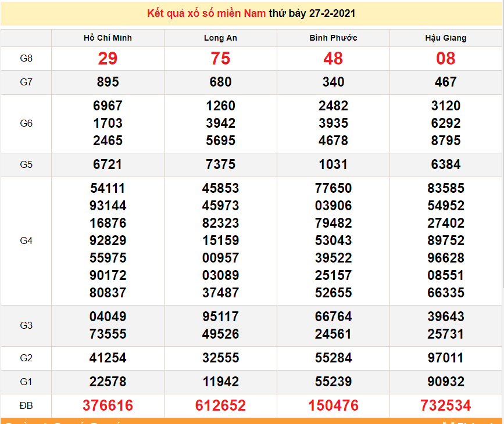Screen dimensions: 504x424
Task: Click the Bình Phước column header
Action: (333, 38)
